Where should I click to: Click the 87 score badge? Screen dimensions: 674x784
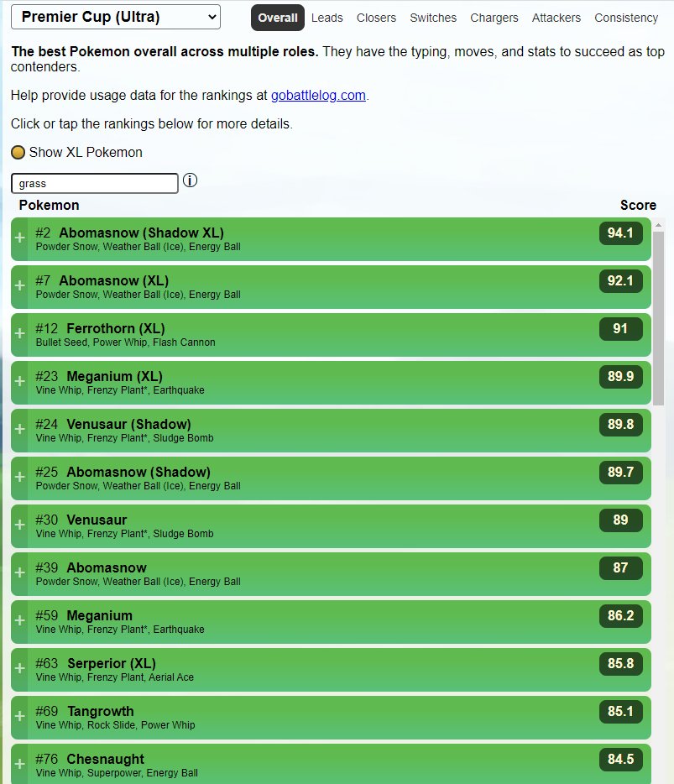620,568
